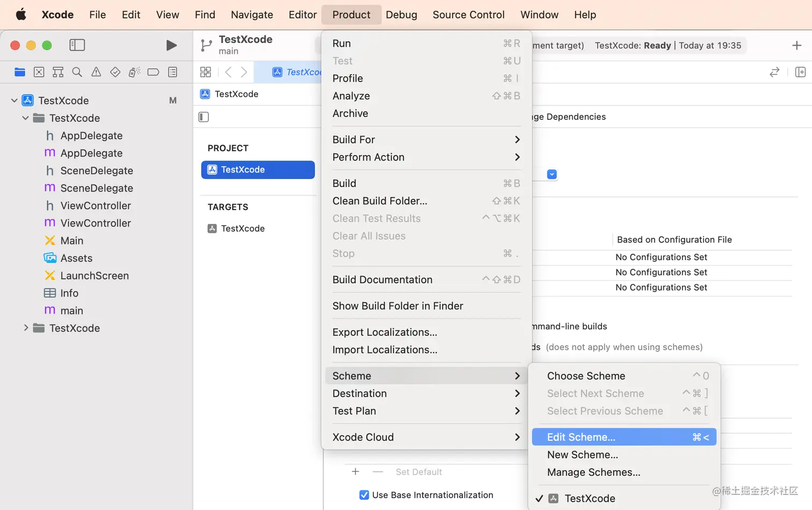Click the Run play button in toolbar
Screen dimensions: 812x510
pyautogui.click(x=171, y=46)
